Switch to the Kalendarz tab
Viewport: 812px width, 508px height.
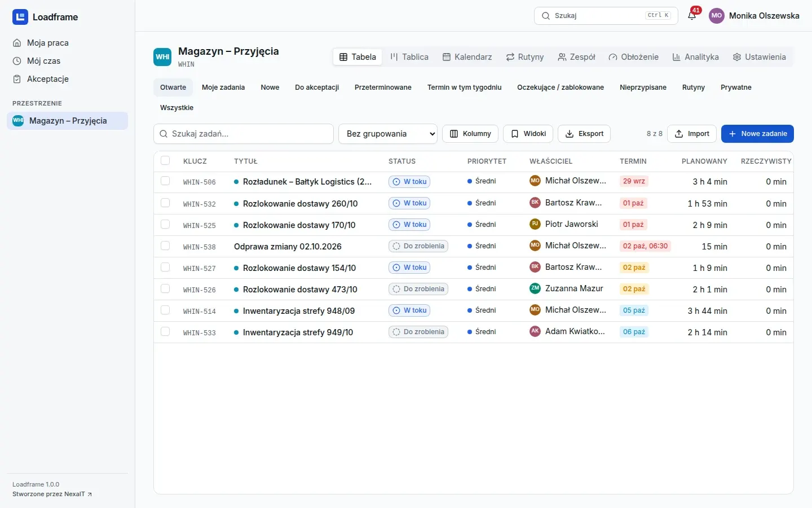(x=467, y=57)
